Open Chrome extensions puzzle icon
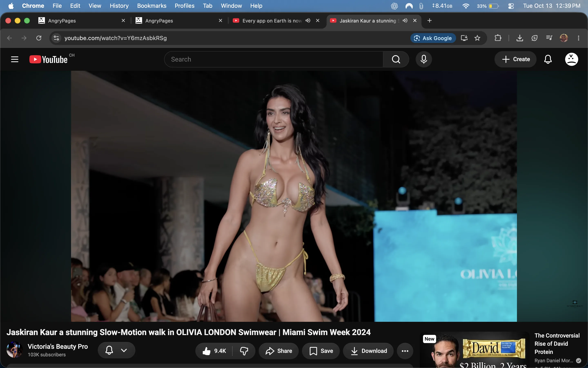588x368 pixels. (x=498, y=38)
